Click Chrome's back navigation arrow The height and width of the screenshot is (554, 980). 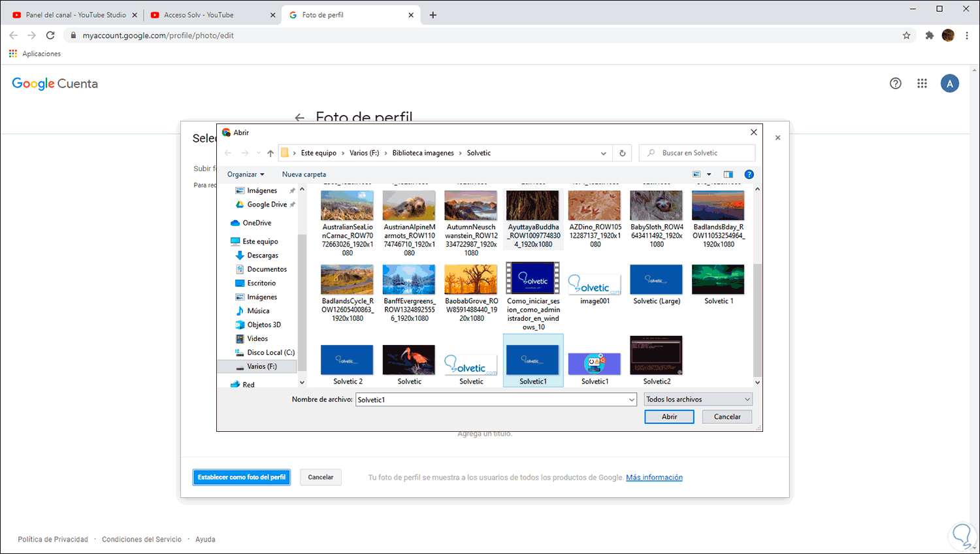(14, 35)
